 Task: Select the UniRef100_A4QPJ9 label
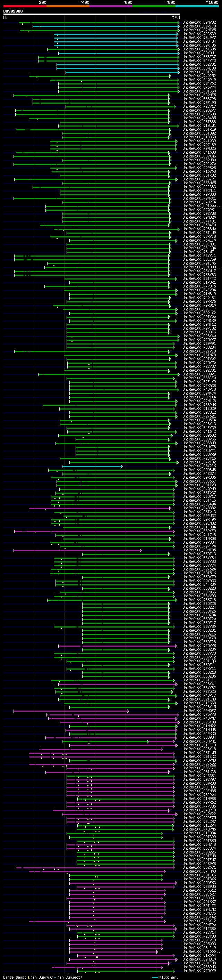click(199, 80)
